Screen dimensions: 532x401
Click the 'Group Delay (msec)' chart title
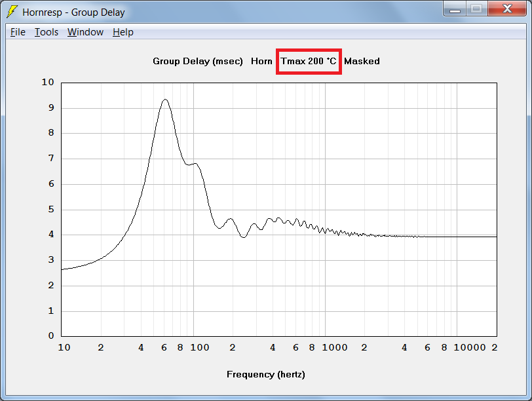198,62
